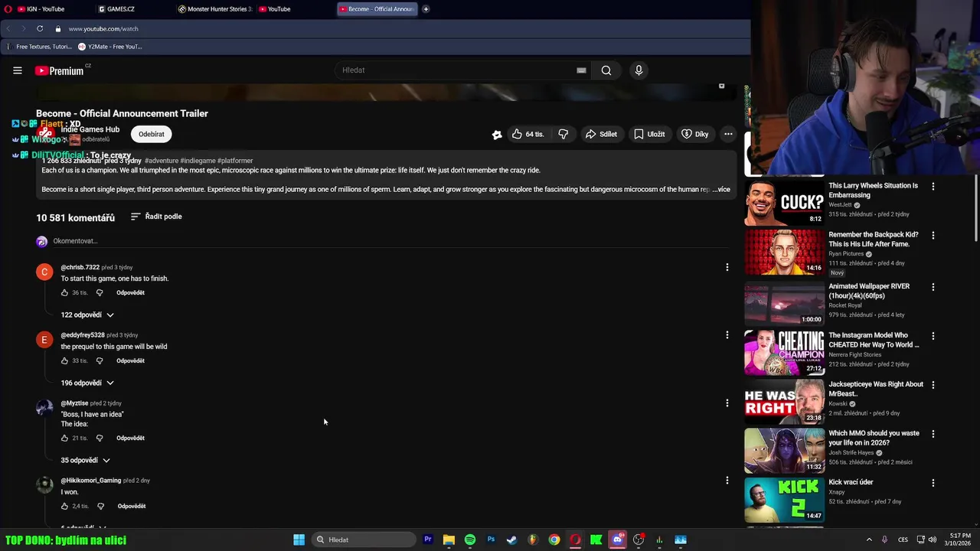This screenshot has height=551, width=980.
Task: Expand 35 odpovědí replies
Action: pyautogui.click(x=86, y=460)
